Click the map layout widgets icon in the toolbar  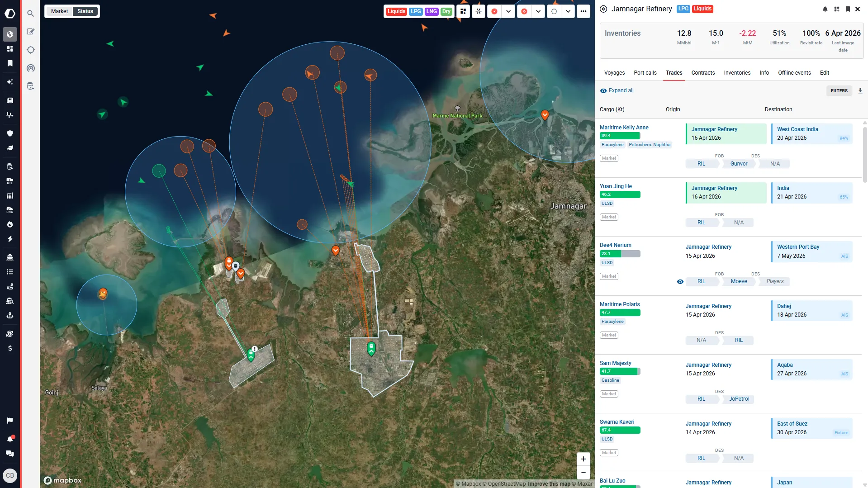[x=463, y=11]
